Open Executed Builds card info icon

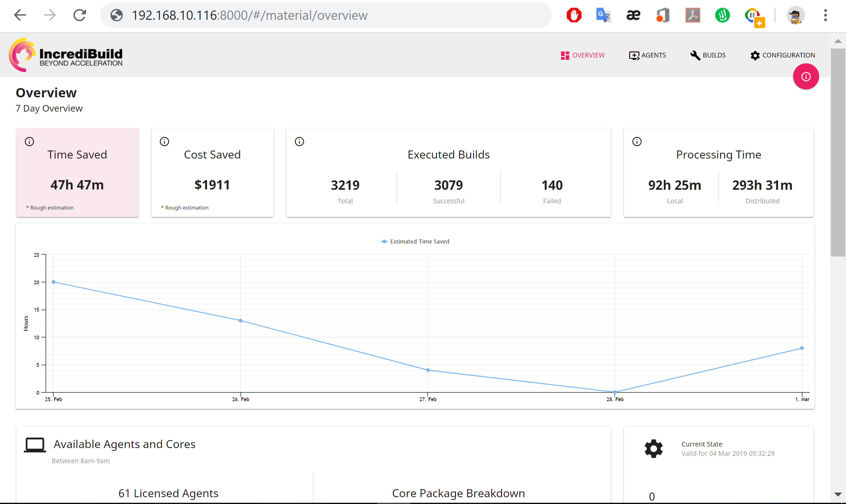299,142
